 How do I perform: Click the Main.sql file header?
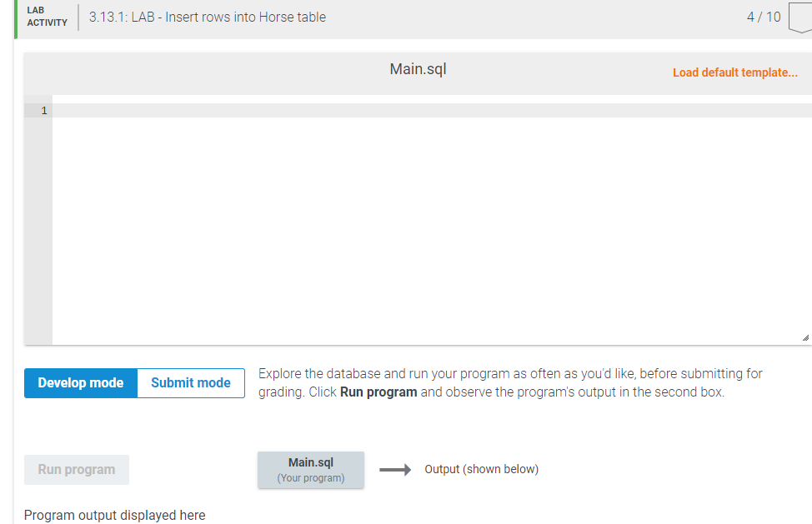(418, 69)
